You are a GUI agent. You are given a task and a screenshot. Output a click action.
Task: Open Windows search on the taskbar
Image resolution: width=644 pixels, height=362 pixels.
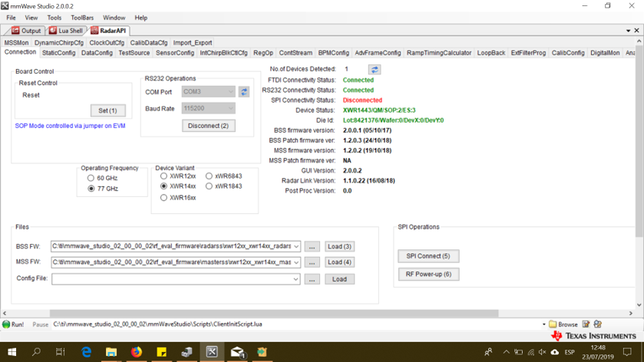(37, 352)
